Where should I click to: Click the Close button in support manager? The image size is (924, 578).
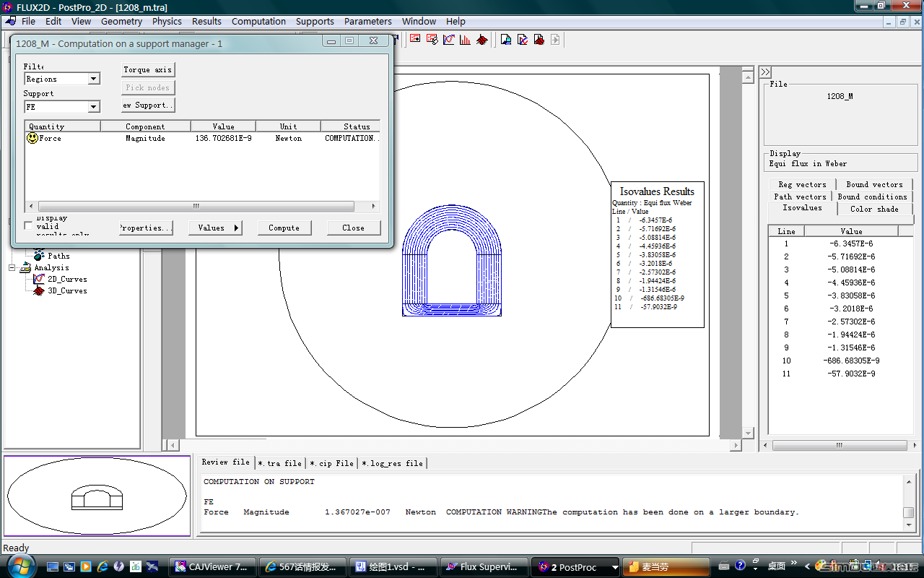click(x=353, y=228)
